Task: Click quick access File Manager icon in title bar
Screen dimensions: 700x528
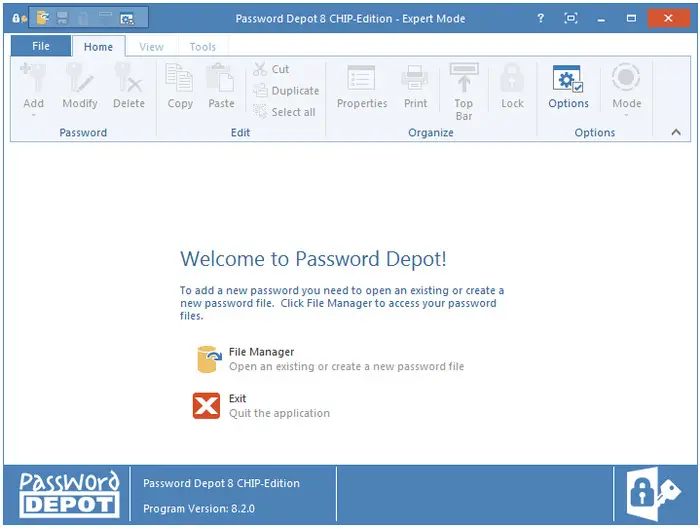Action: pyautogui.click(x=43, y=18)
